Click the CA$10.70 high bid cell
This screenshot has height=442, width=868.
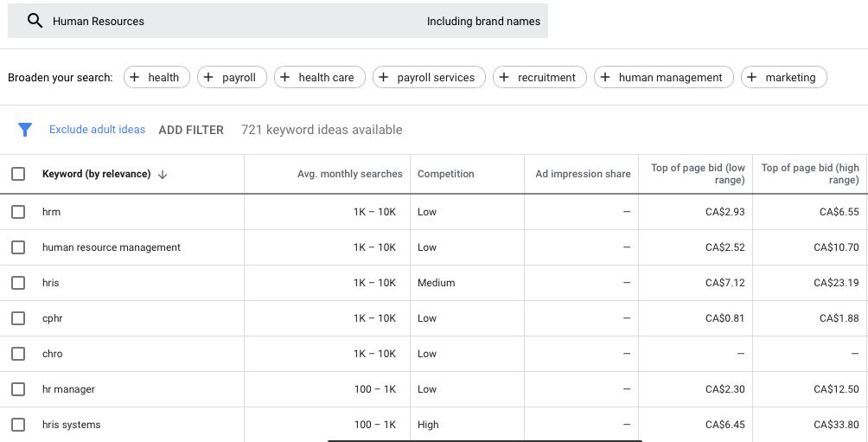[x=836, y=247]
